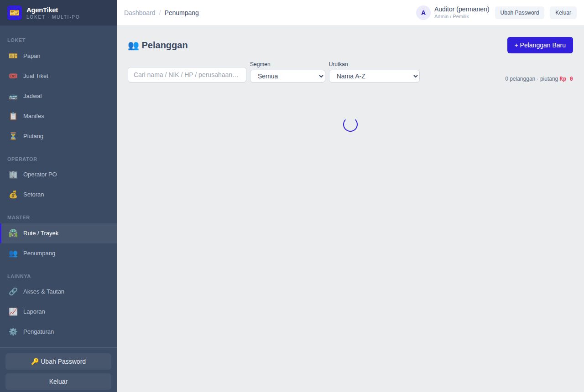Open the Papan menu item
Viewport: 584px width, 392px height.
coord(58,56)
